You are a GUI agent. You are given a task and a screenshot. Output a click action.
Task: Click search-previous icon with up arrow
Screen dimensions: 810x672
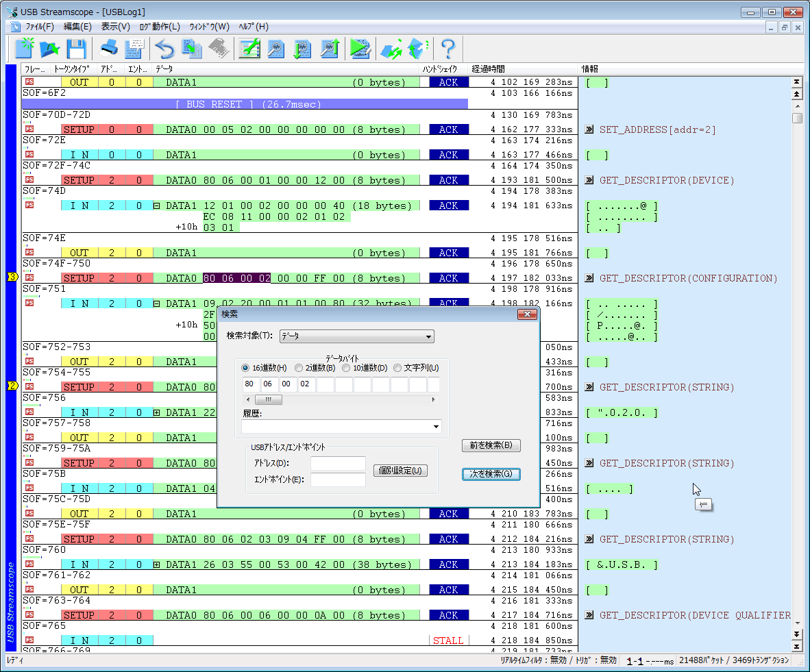tap(330, 49)
